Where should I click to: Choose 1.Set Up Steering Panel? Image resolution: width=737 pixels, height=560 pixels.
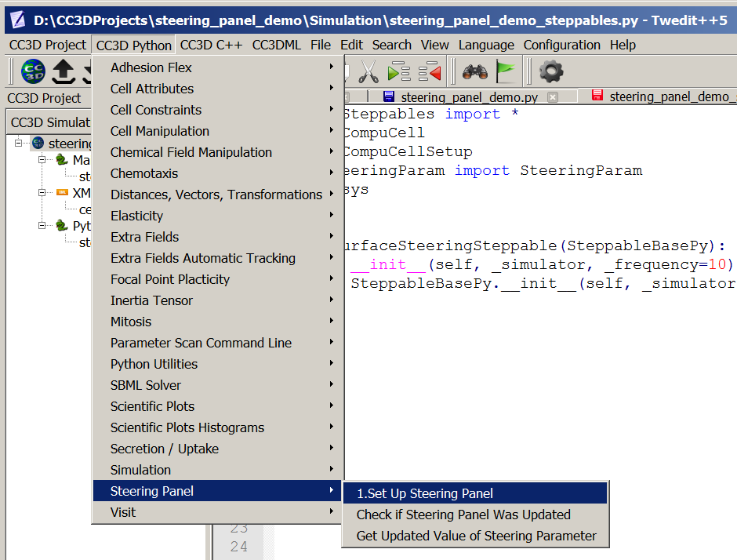point(475,493)
